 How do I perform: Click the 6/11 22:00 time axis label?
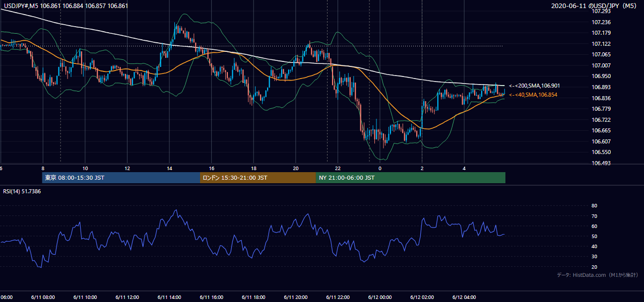point(338,297)
